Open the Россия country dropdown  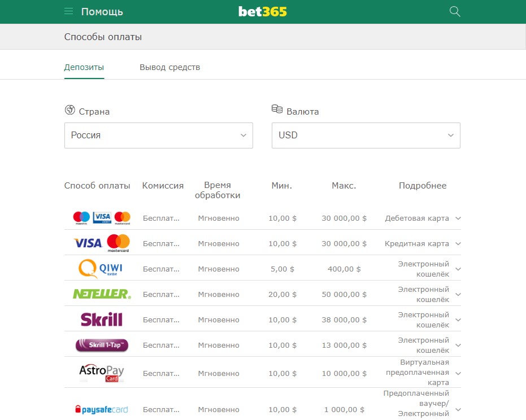pyautogui.click(x=158, y=135)
